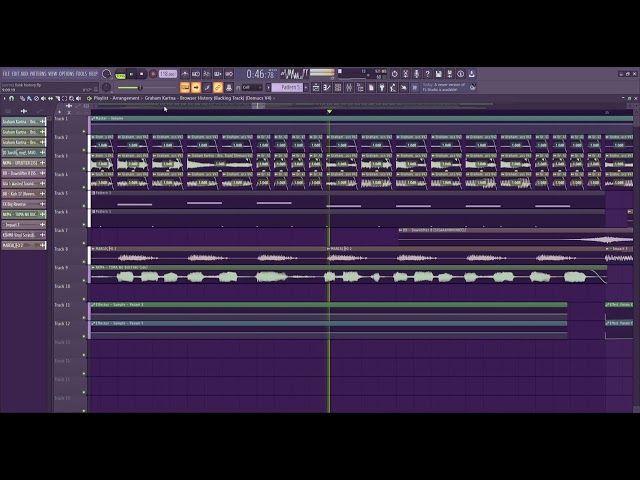Image resolution: width=640 pixels, height=480 pixels.
Task: Click the sheet-shaped project info icon
Action: 371,87
